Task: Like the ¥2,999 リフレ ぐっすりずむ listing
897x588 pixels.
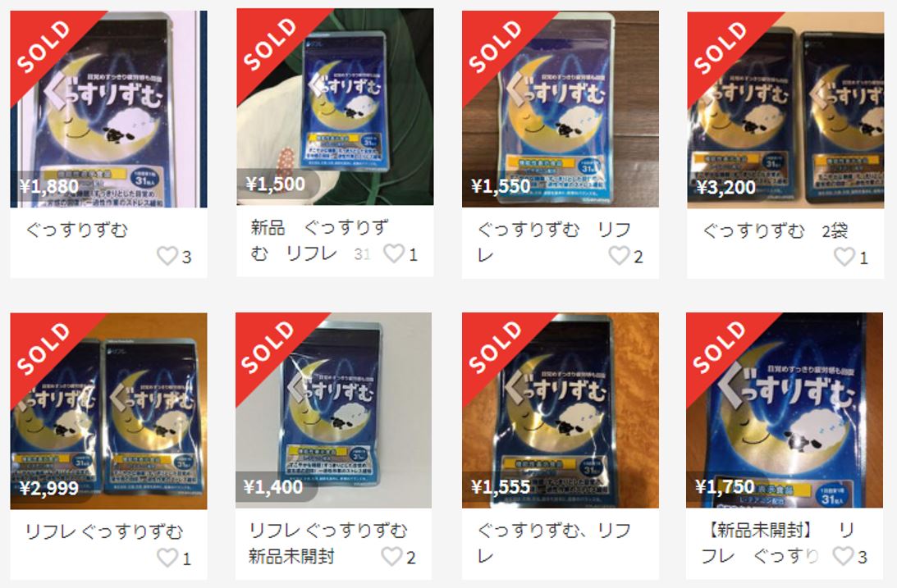Action: pyautogui.click(x=167, y=557)
